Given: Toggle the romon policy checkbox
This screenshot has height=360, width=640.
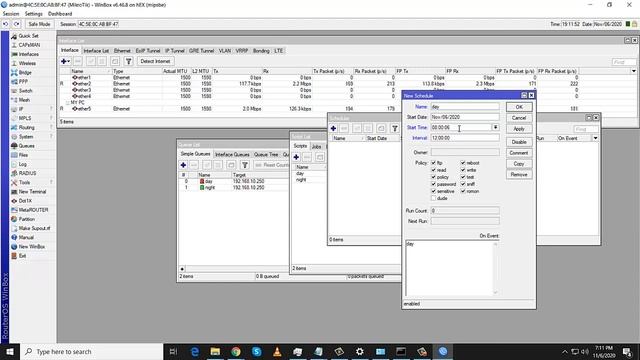Looking at the screenshot, I should click(x=463, y=191).
